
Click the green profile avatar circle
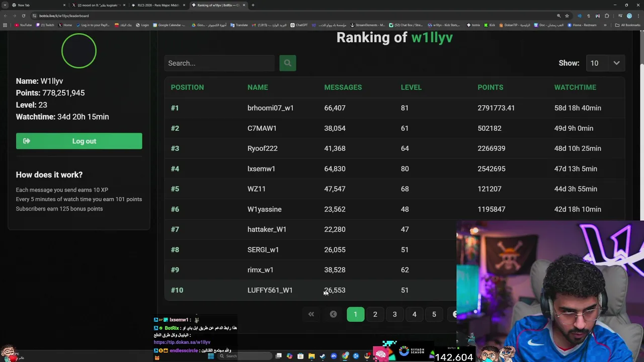pyautogui.click(x=79, y=51)
